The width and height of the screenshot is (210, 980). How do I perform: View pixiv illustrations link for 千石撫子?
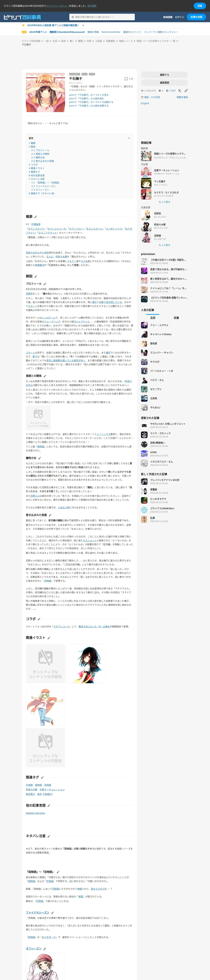click(x=89, y=95)
